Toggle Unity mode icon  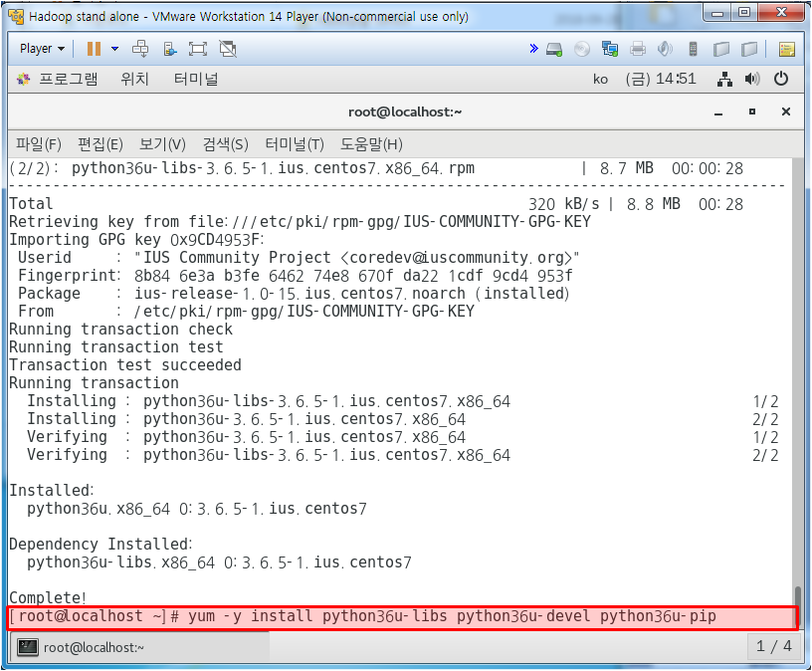pos(228,49)
